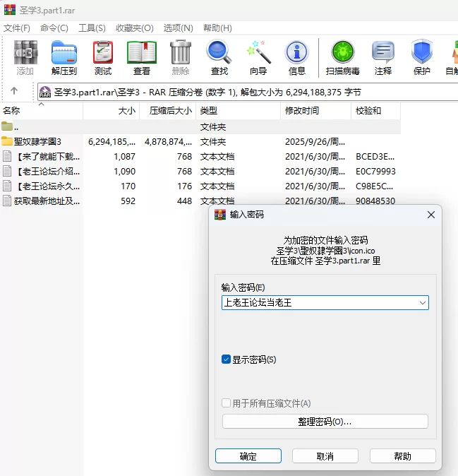The image size is (458, 476).
Task: Click size value 592
Action: (x=128, y=201)
